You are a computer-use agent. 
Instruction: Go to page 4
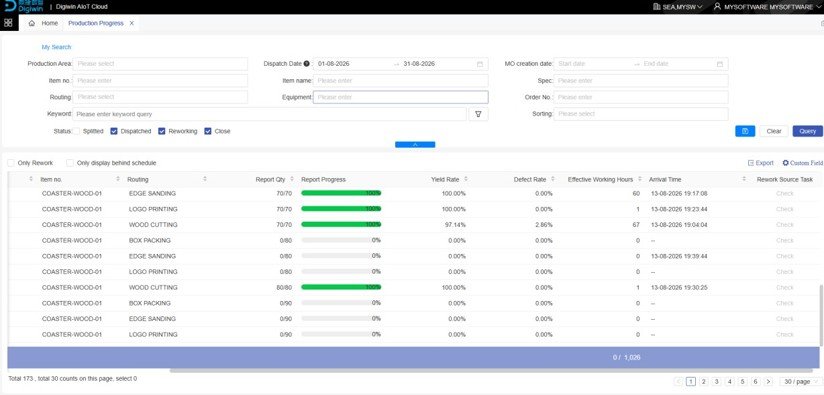(730, 382)
